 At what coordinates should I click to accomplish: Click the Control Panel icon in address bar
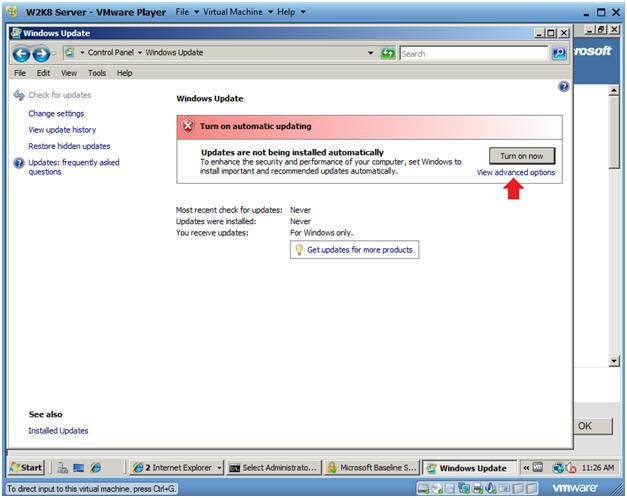70,52
